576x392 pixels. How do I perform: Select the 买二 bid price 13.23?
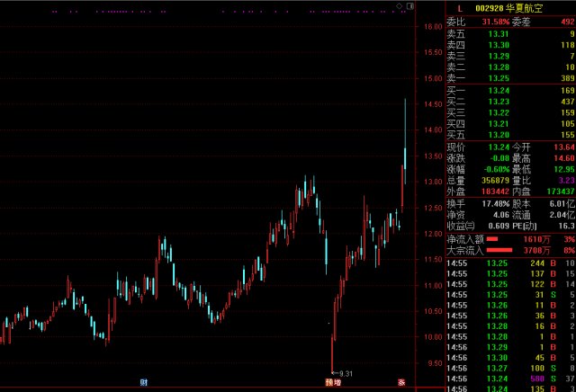pyautogui.click(x=499, y=102)
